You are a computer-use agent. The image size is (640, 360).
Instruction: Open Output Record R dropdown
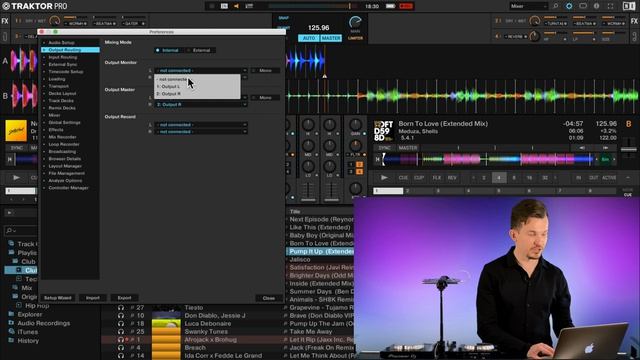201,132
